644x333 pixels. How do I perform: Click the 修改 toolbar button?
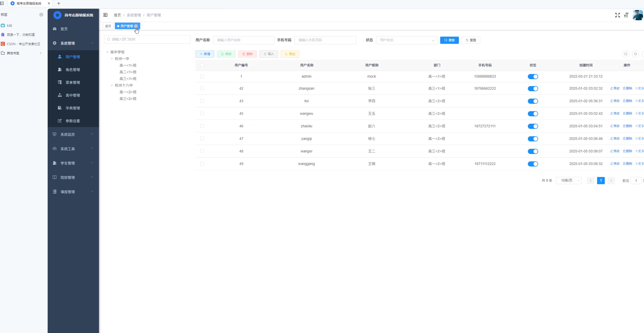226,54
